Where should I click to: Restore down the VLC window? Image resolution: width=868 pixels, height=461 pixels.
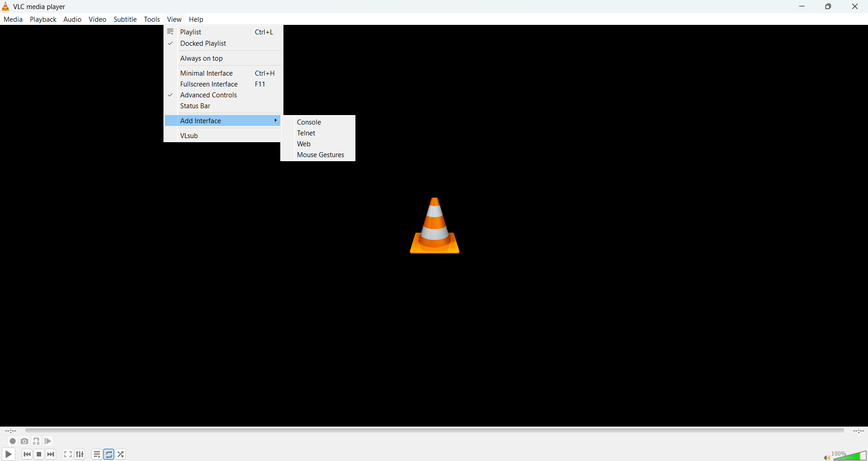828,6
